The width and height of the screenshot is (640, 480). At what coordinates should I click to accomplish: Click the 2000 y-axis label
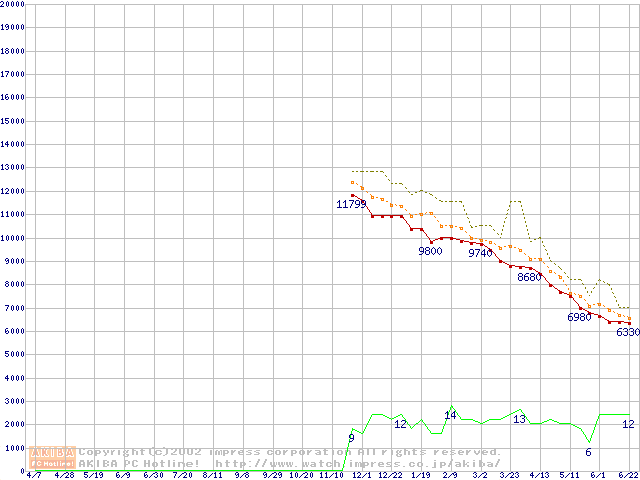[15, 425]
